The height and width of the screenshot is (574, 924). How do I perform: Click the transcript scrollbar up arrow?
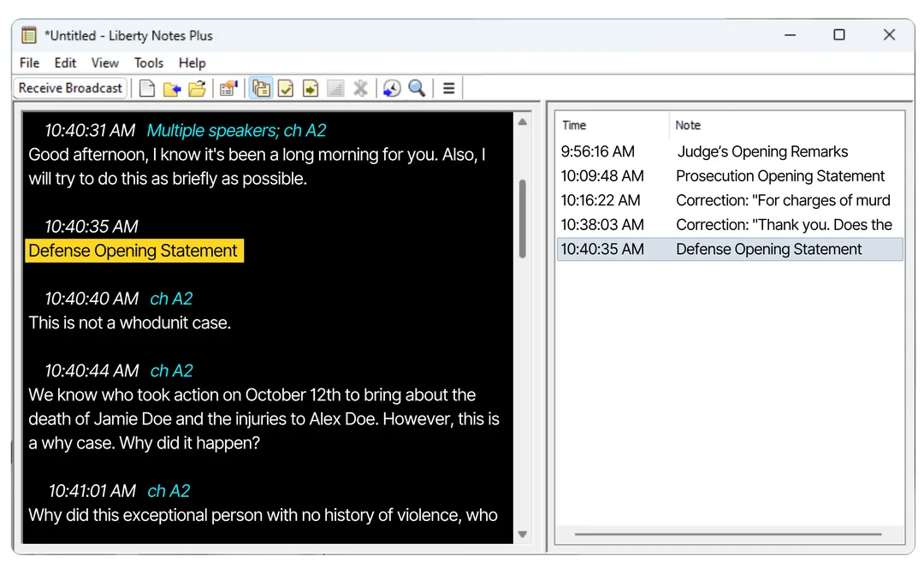pyautogui.click(x=522, y=122)
